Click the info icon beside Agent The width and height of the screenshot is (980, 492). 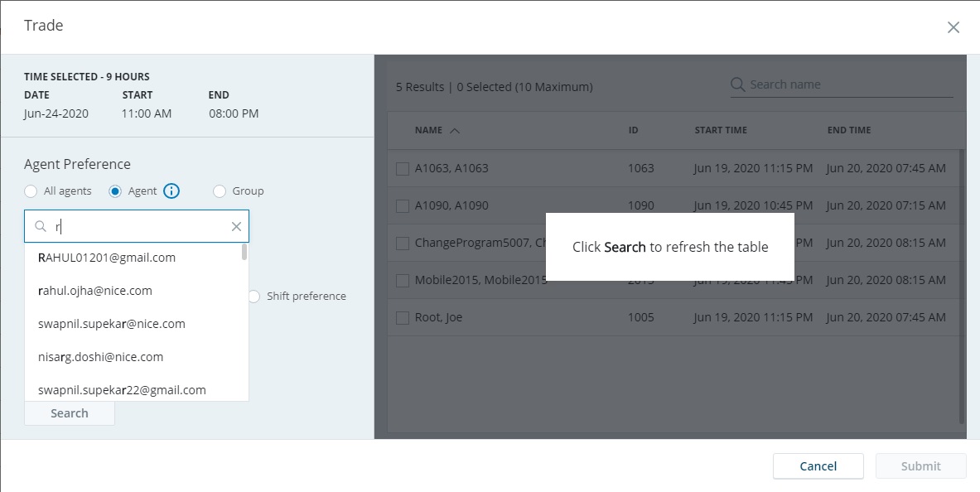171,191
